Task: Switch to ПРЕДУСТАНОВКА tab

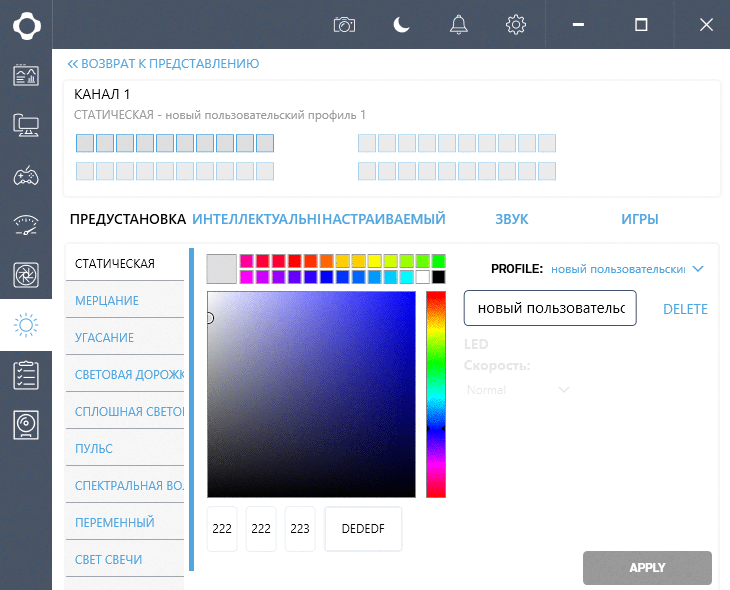Action: click(128, 219)
